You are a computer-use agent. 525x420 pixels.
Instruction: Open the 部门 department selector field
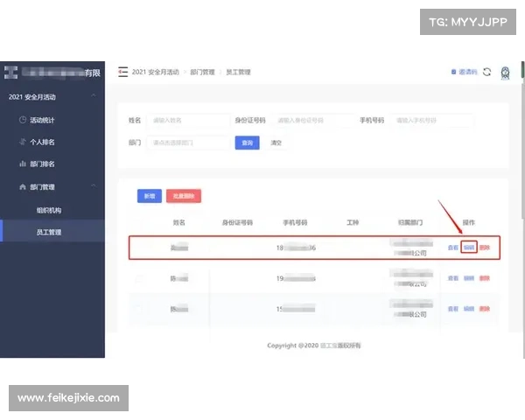[x=188, y=142]
